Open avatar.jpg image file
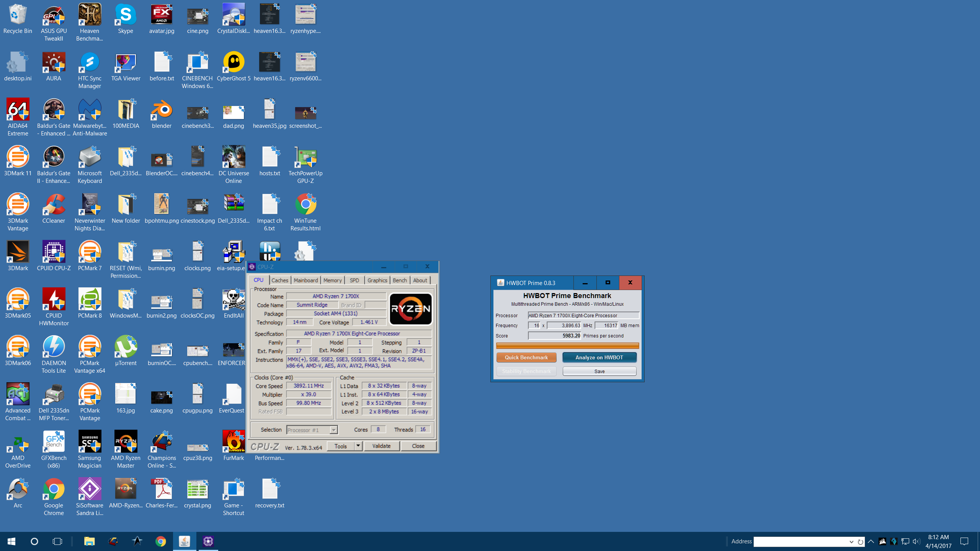This screenshot has width=980, height=551. click(x=162, y=19)
